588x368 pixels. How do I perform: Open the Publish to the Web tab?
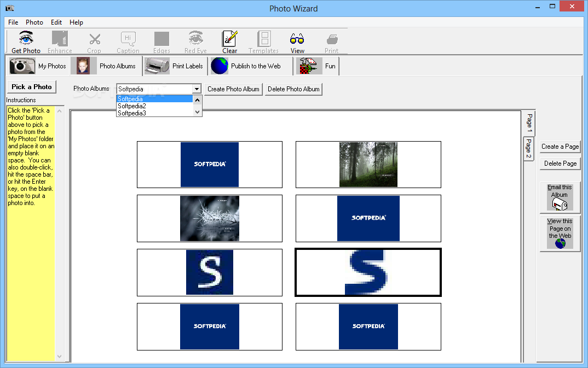point(250,66)
